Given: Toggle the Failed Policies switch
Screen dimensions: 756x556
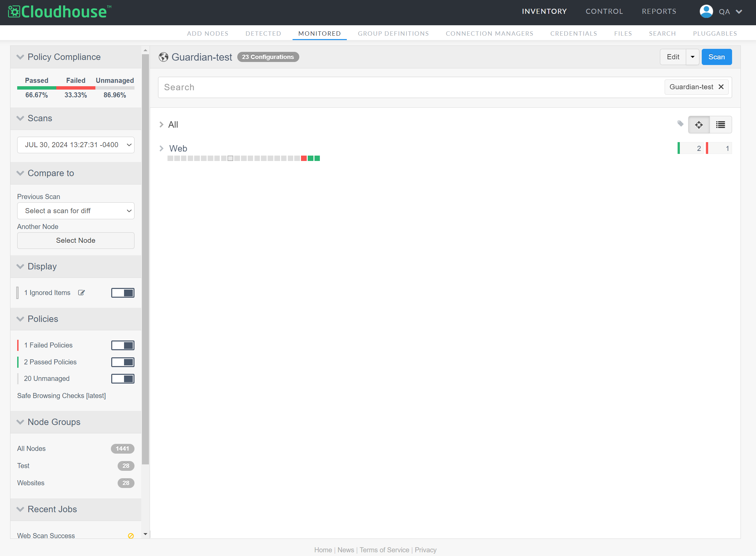Looking at the screenshot, I should tap(123, 345).
